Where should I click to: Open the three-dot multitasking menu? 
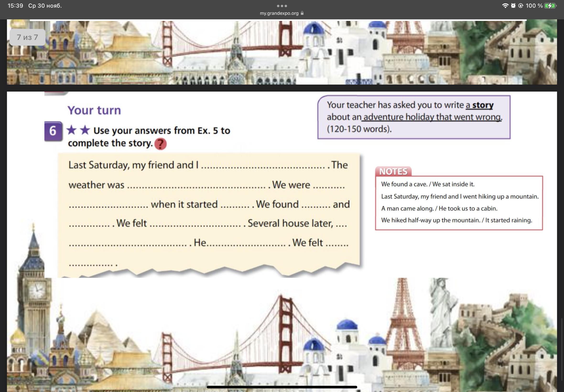(x=282, y=6)
